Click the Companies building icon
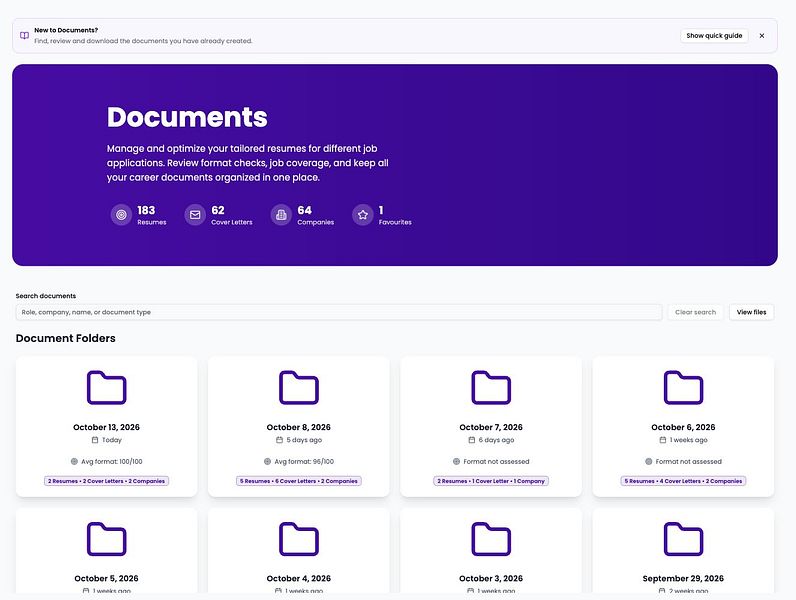Viewport: 796px width, 600px height. (x=281, y=215)
